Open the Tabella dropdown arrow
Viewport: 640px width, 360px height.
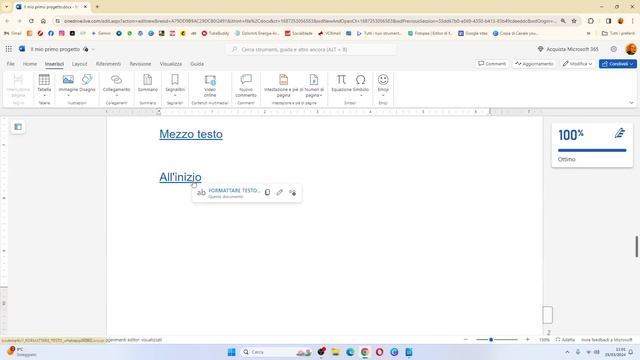point(44,96)
